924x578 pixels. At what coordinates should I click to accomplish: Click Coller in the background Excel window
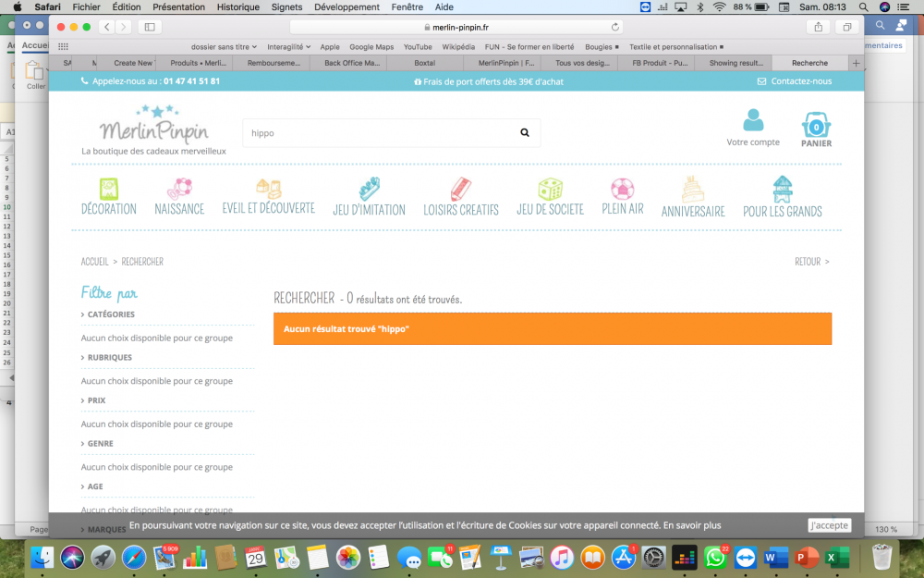[x=35, y=76]
